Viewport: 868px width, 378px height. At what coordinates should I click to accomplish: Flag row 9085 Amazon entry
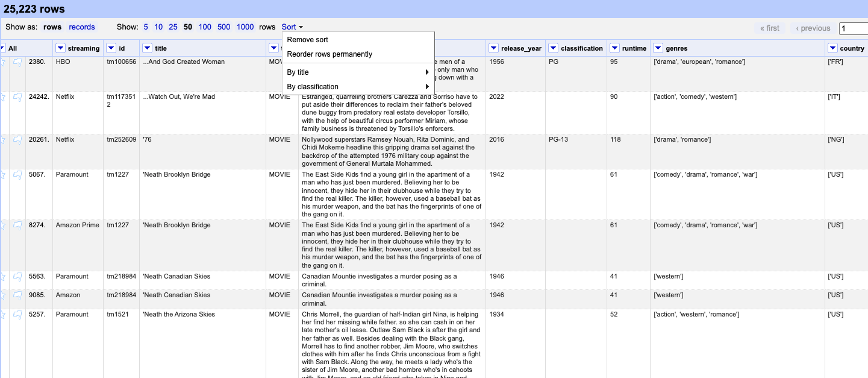point(17,295)
